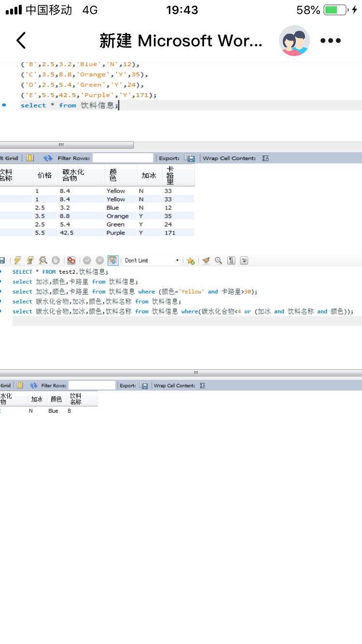
Task: Click the upper Export save icon
Action: (x=190, y=158)
